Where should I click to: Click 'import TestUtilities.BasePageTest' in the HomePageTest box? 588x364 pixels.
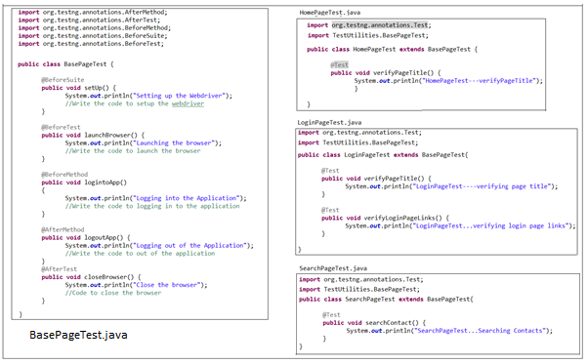pos(368,35)
